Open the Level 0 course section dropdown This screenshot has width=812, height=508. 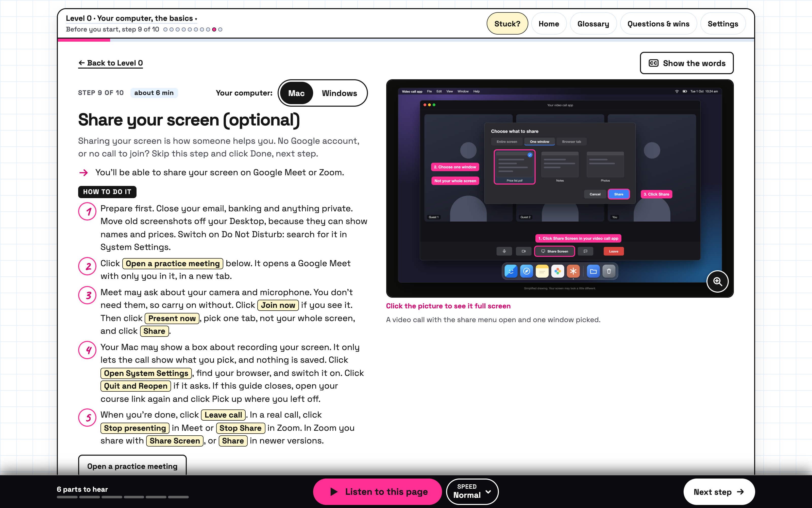[x=131, y=19]
